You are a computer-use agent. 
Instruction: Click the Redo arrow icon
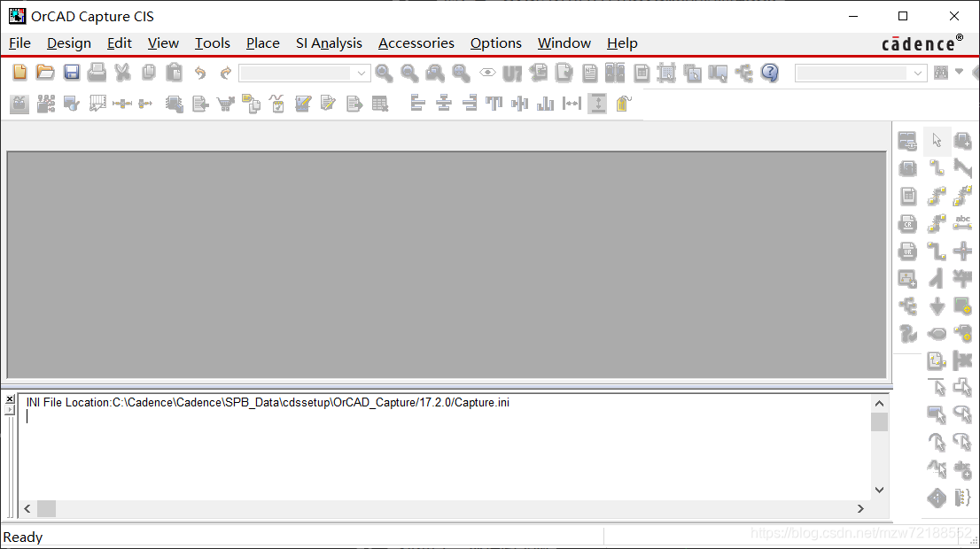pos(226,73)
